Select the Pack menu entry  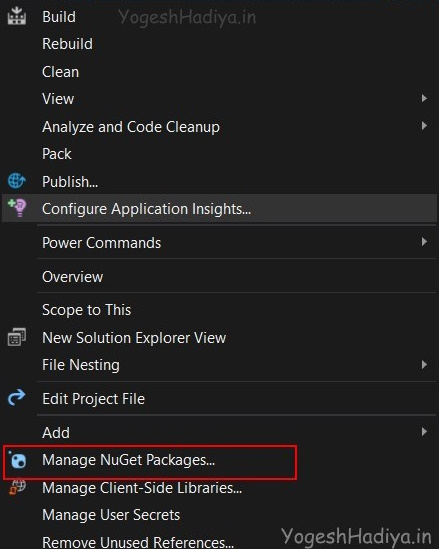coord(57,154)
